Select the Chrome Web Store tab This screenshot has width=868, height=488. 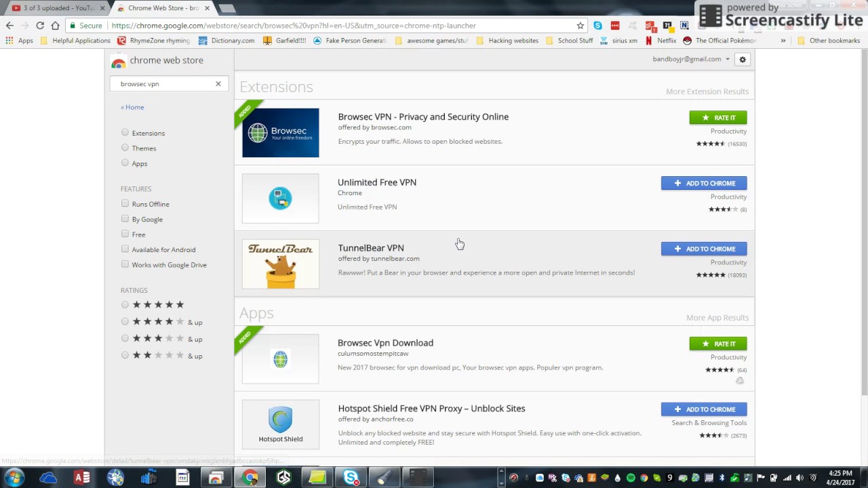(x=162, y=8)
